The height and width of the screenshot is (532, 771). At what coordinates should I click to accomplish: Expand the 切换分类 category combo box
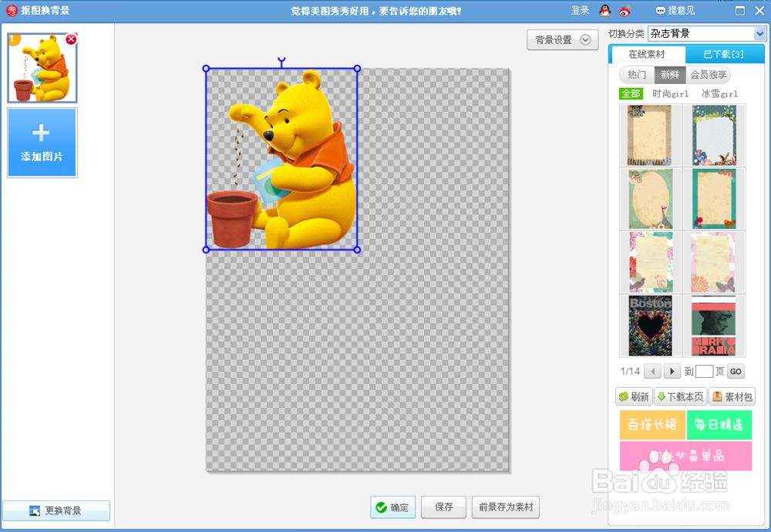[706, 33]
